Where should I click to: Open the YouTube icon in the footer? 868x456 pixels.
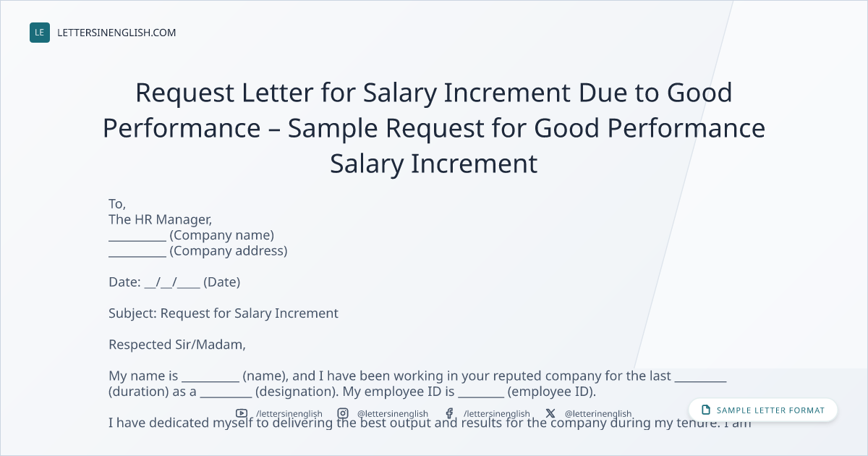point(242,413)
